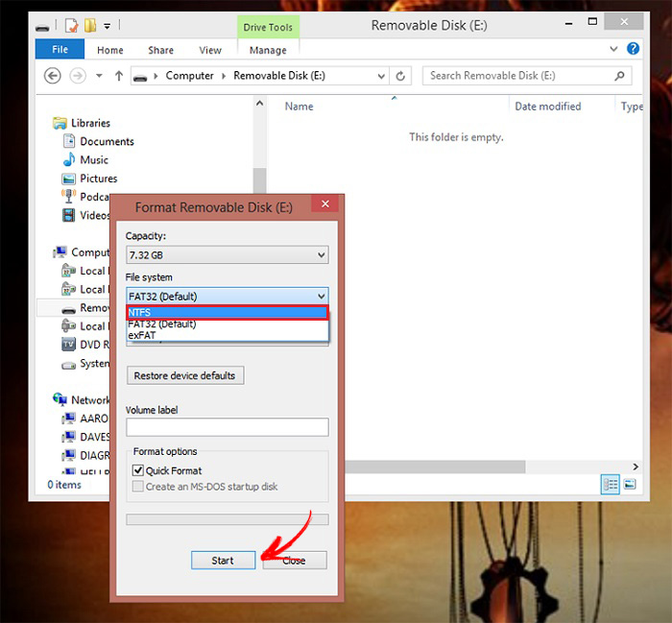Expand the address bar history dropdown

click(381, 76)
